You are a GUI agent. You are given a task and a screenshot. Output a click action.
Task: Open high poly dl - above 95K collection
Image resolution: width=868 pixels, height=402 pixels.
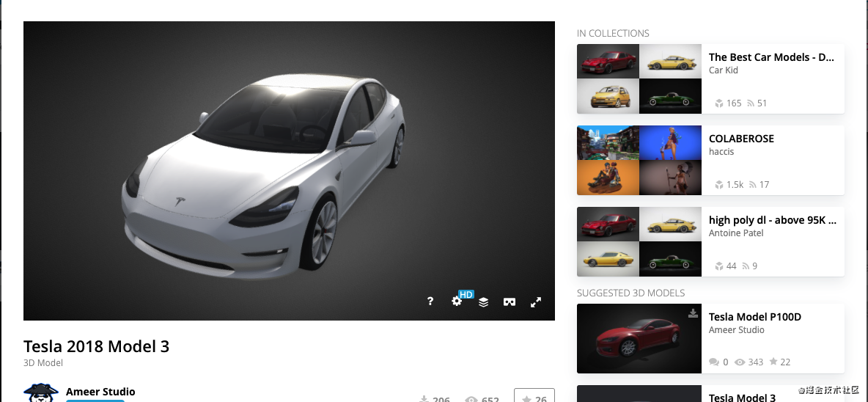(772, 220)
